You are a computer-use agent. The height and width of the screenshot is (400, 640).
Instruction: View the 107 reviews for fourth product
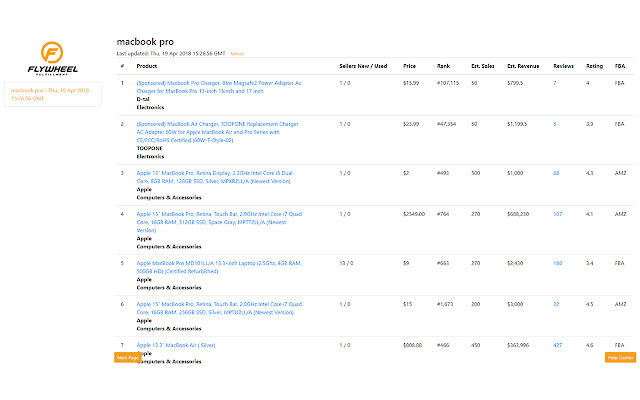pos(558,213)
